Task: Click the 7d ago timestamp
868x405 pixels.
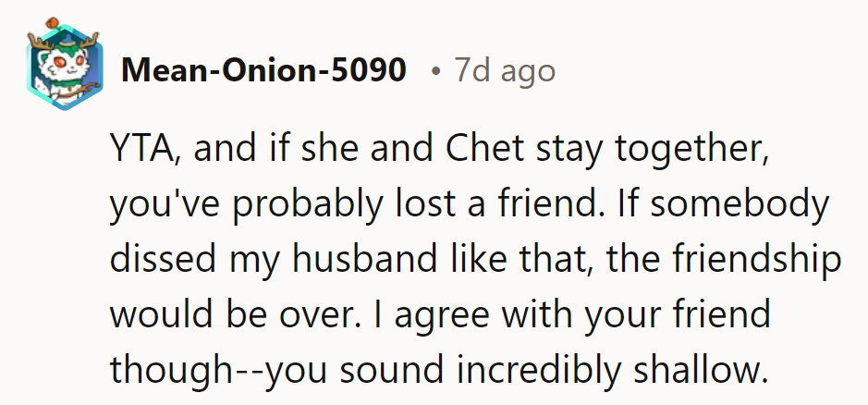Action: 505,70
